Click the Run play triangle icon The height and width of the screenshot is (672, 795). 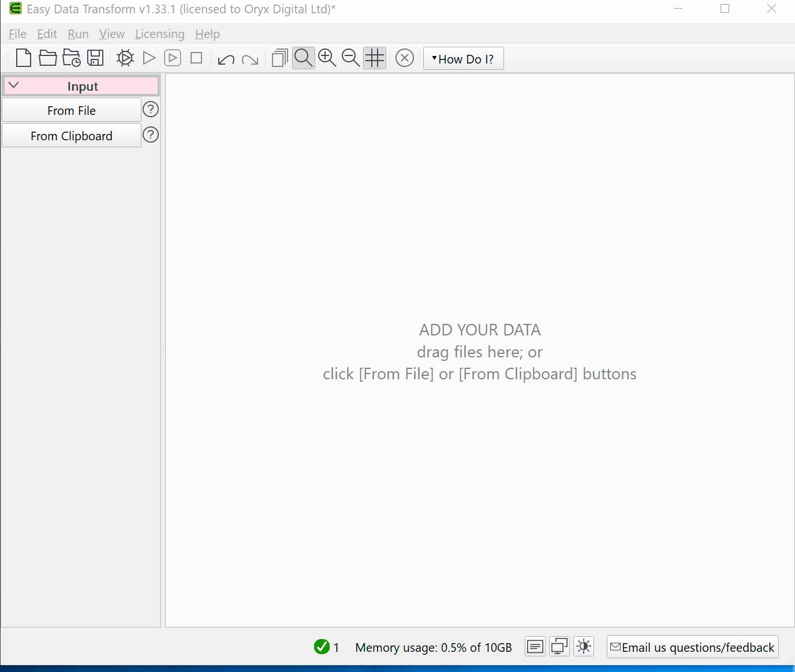[x=149, y=58]
